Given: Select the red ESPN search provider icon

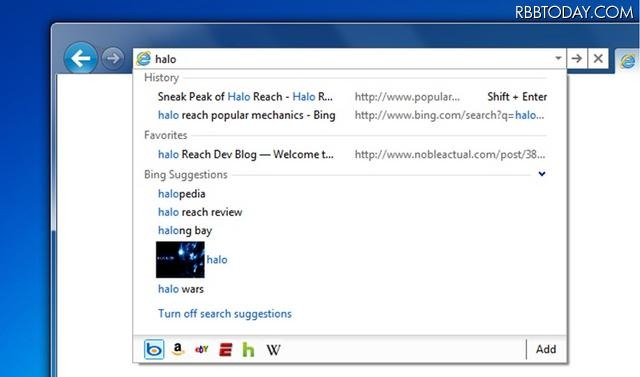Looking at the screenshot, I should click(225, 350).
